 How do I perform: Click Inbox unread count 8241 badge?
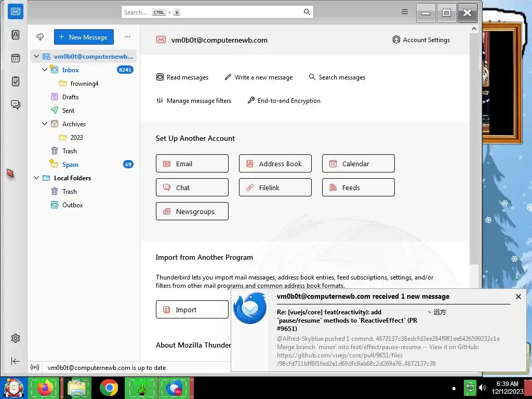point(125,70)
